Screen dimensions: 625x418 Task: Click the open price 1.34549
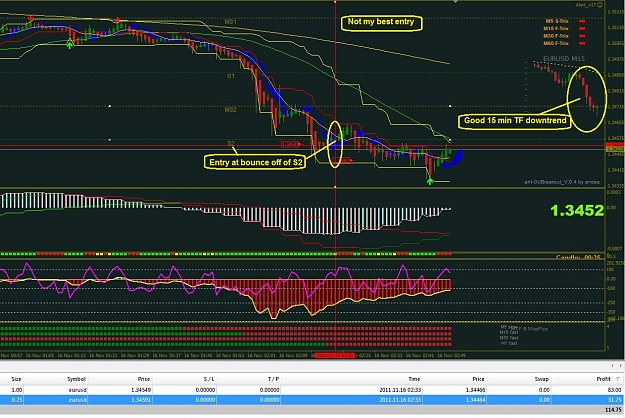click(141, 390)
